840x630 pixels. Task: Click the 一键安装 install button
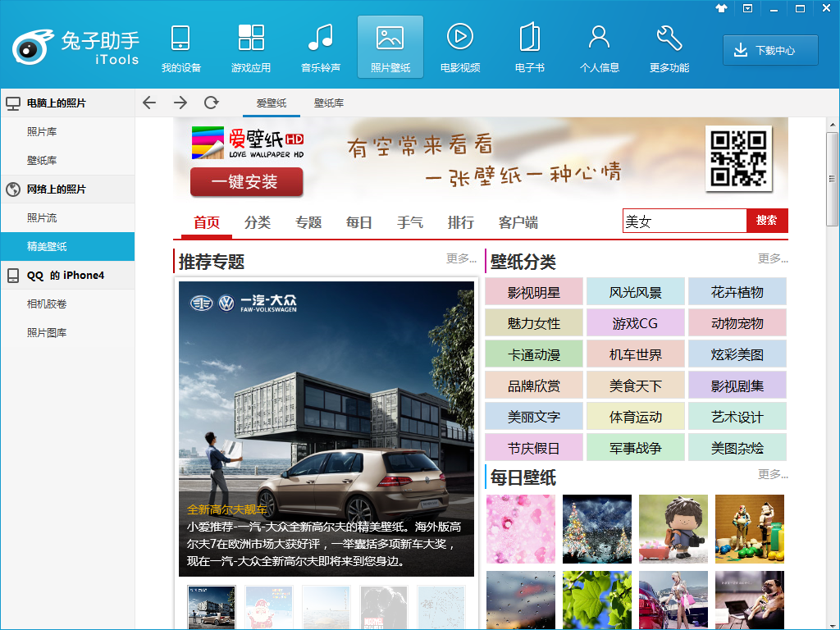[x=245, y=182]
